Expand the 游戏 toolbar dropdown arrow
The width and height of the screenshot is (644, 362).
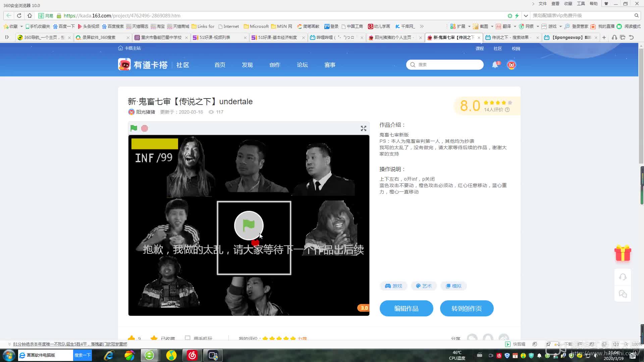pyautogui.click(x=560, y=26)
